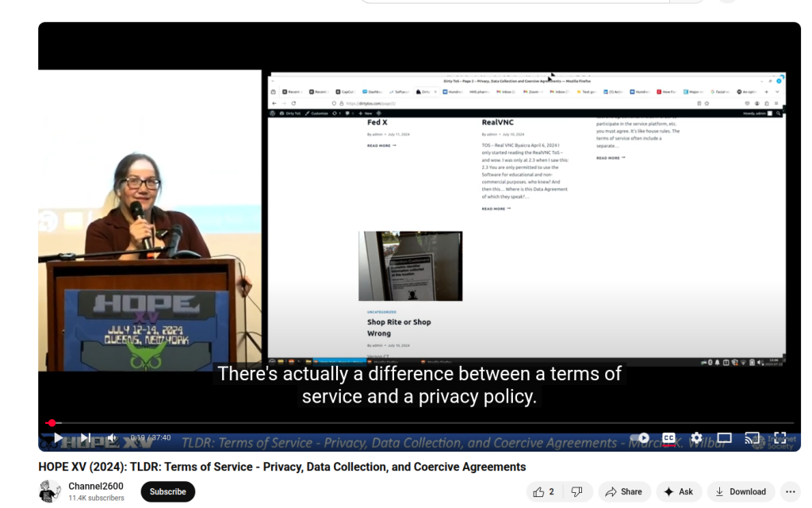Screen dimensions: 812x508
Task: Open the Channel2600 avatar
Action: click(x=50, y=492)
